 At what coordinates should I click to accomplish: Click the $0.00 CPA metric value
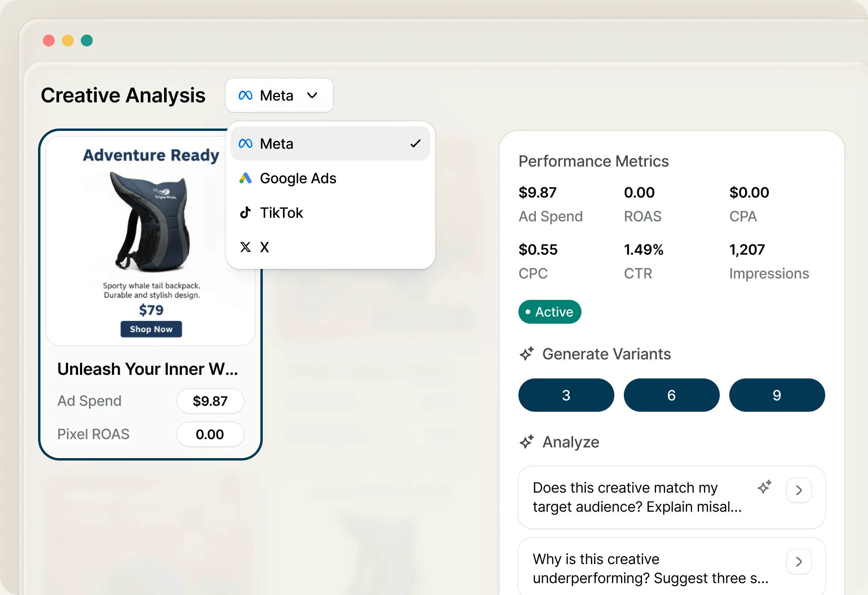click(749, 192)
